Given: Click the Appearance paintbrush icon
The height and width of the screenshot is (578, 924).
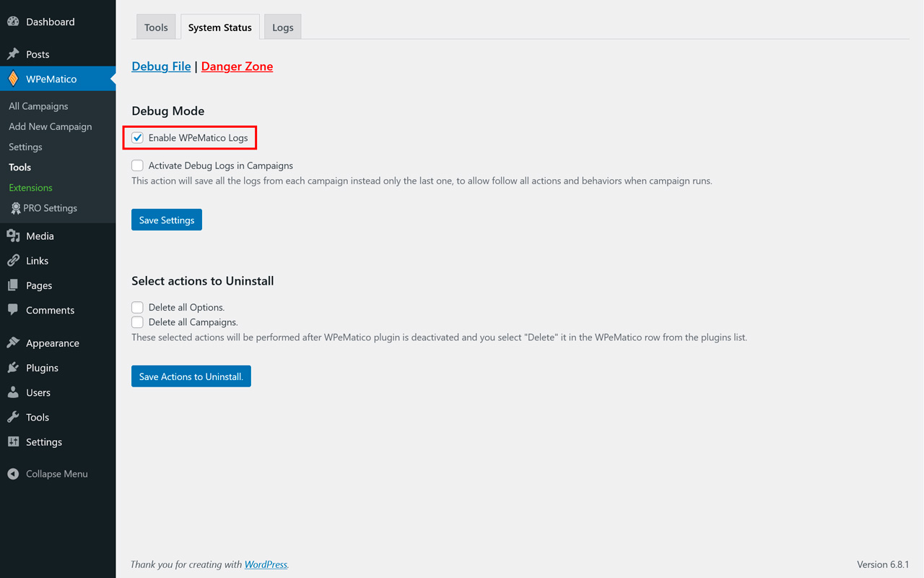Looking at the screenshot, I should point(13,343).
